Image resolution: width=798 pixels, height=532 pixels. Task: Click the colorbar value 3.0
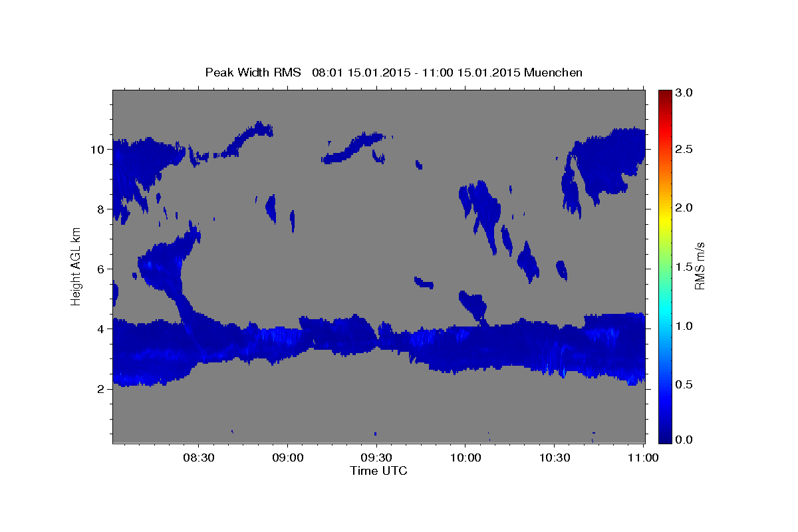click(684, 92)
